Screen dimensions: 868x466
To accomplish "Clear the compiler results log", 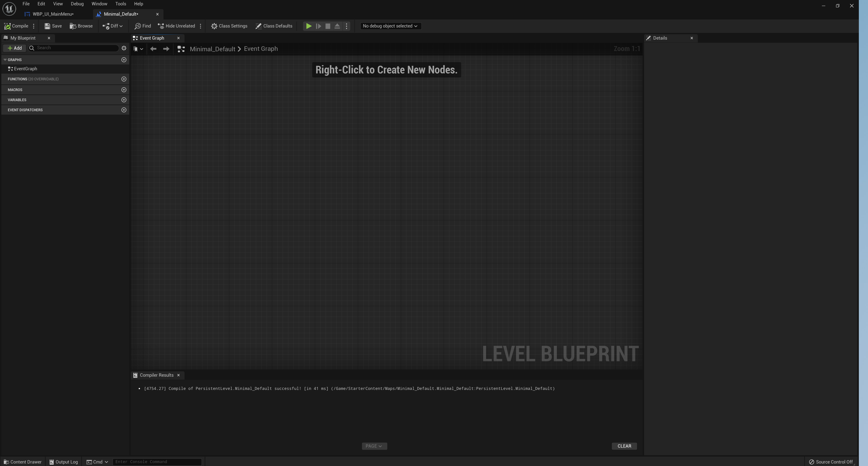I will tap(624, 446).
